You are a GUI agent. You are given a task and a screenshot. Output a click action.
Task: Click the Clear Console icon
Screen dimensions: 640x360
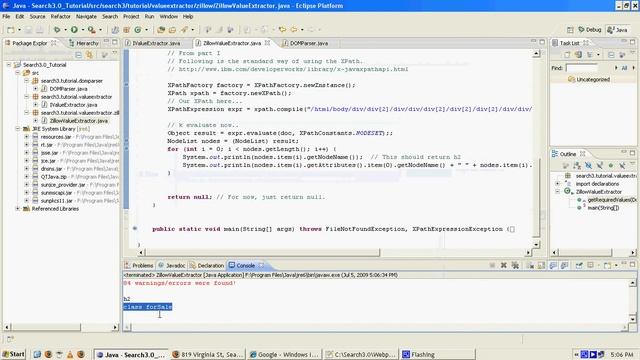click(x=530, y=265)
